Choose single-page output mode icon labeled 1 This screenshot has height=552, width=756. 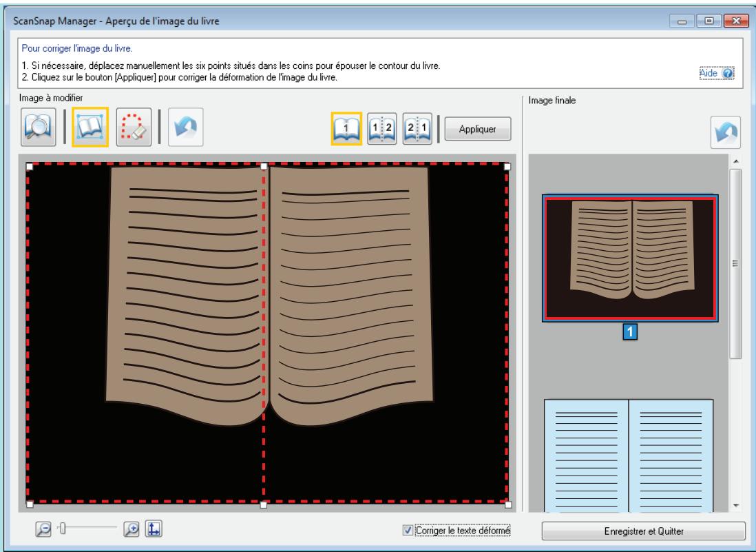(346, 128)
